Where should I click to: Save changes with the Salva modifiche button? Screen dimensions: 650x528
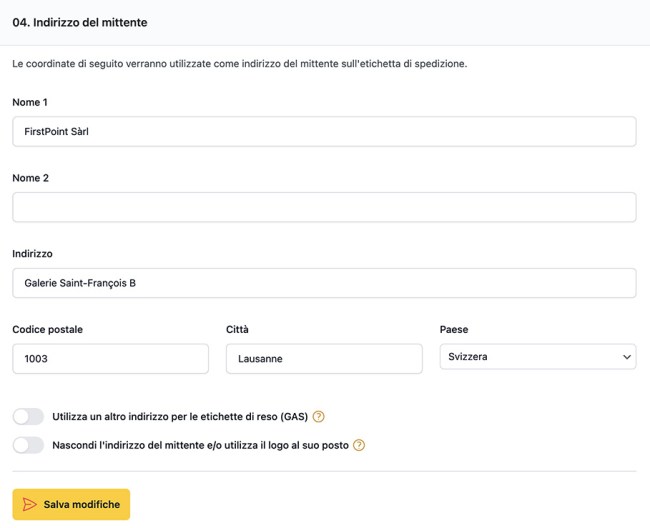(x=71, y=505)
